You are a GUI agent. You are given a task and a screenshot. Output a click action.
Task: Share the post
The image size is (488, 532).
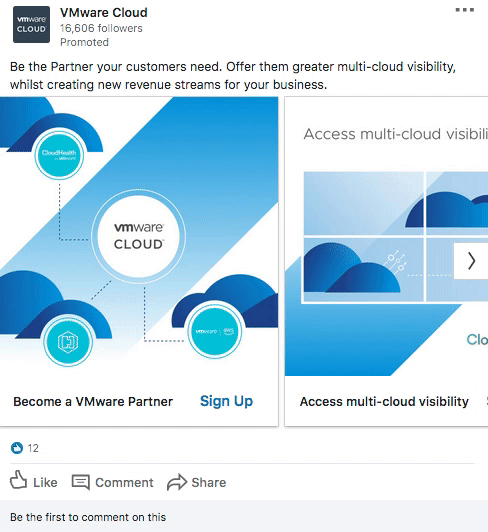(196, 482)
